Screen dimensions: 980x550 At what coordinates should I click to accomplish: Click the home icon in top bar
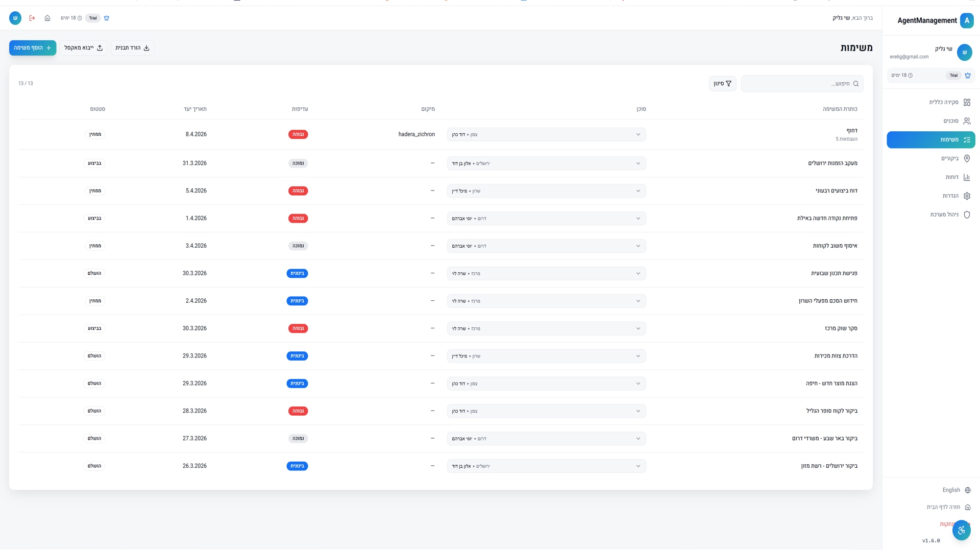coord(47,18)
